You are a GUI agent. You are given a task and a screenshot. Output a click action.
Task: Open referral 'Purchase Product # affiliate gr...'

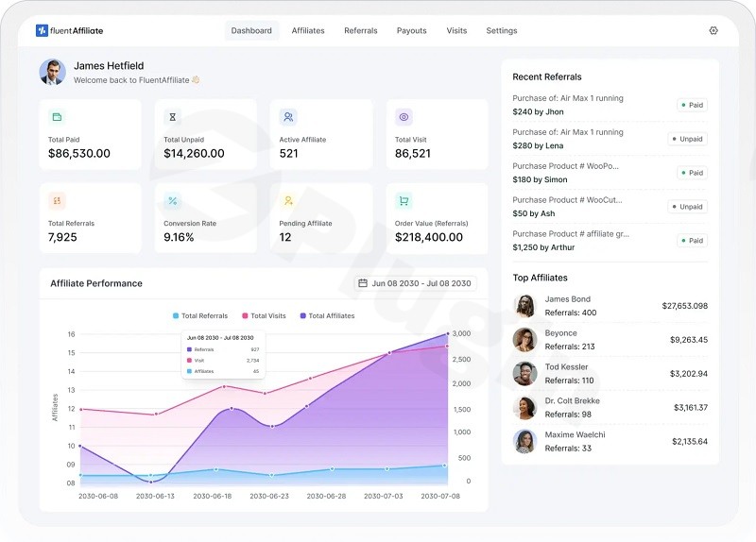tap(571, 233)
